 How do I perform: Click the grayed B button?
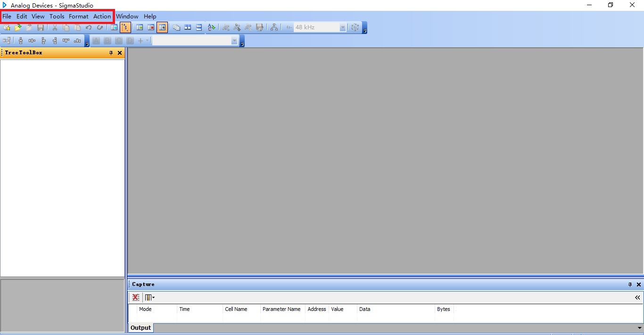pos(107,41)
